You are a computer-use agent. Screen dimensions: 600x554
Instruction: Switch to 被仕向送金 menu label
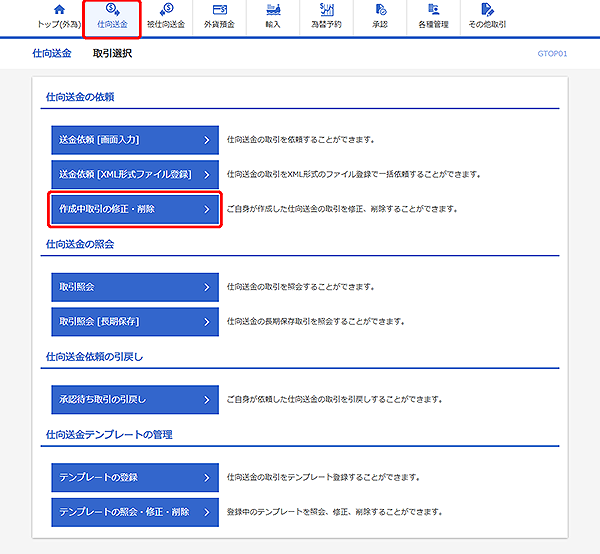coord(166,24)
